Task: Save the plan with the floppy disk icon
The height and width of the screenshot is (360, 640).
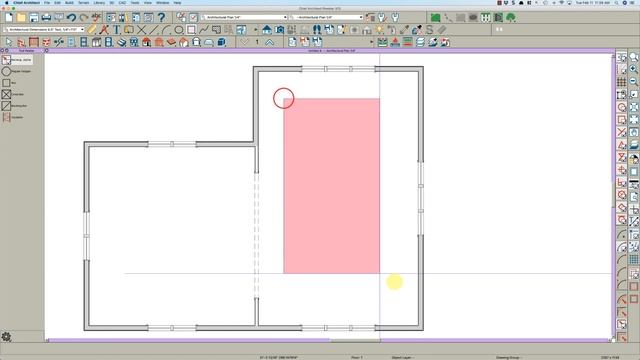Action: click(x=34, y=18)
